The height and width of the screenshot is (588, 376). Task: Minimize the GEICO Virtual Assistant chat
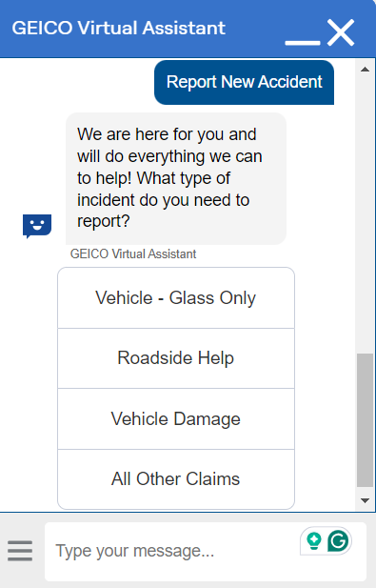coord(302,43)
